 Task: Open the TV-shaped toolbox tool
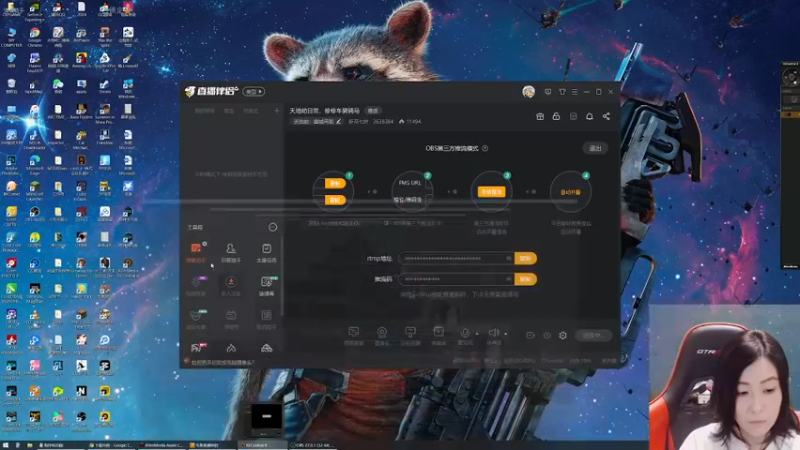click(231, 319)
